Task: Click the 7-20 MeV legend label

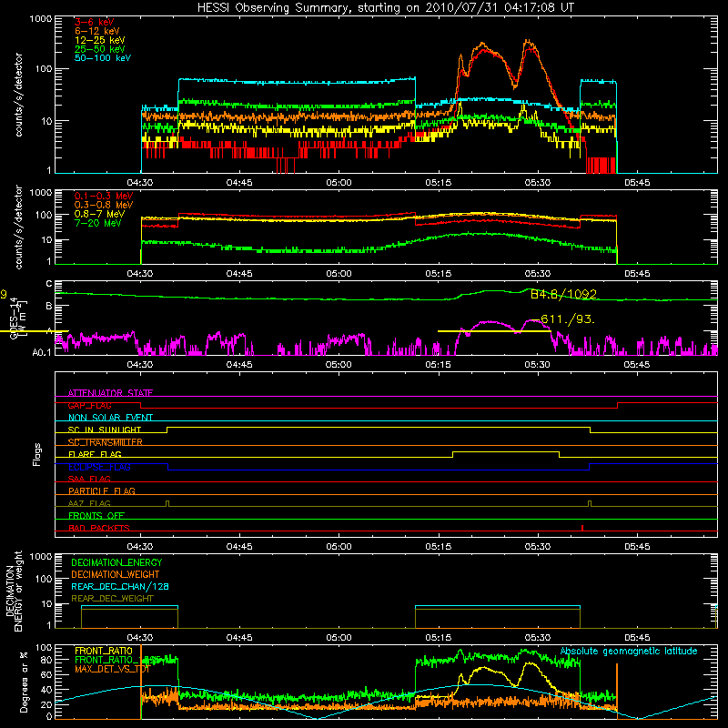Action: 97,223
